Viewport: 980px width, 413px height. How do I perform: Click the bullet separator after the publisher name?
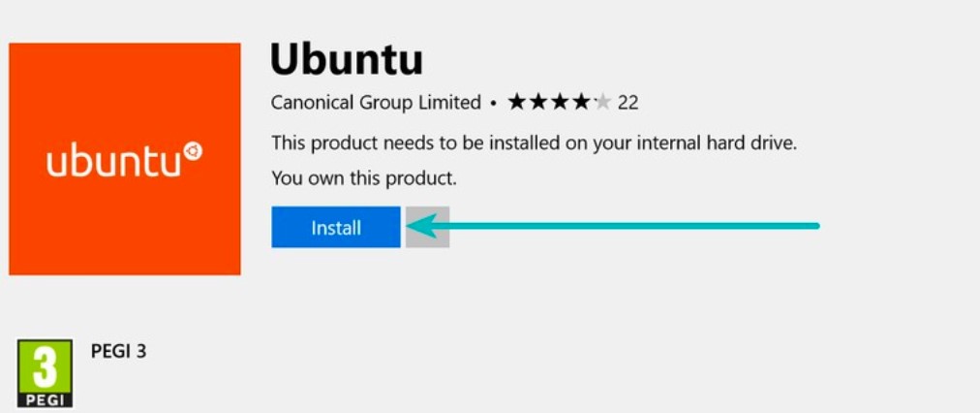point(494,102)
